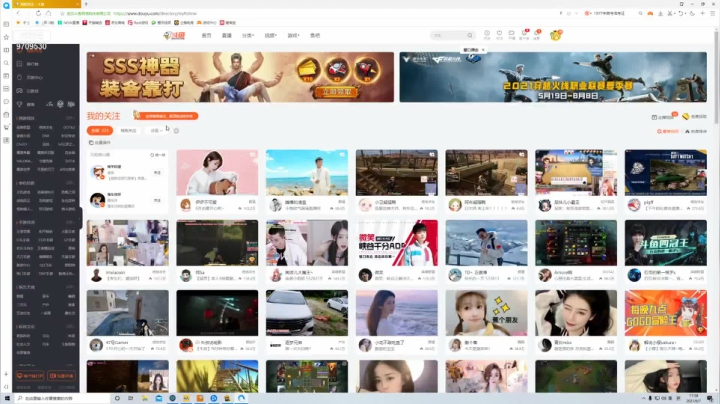The height and width of the screenshot is (404, 720).
Task: Click the Windows taskbar search box
Action: point(63,398)
